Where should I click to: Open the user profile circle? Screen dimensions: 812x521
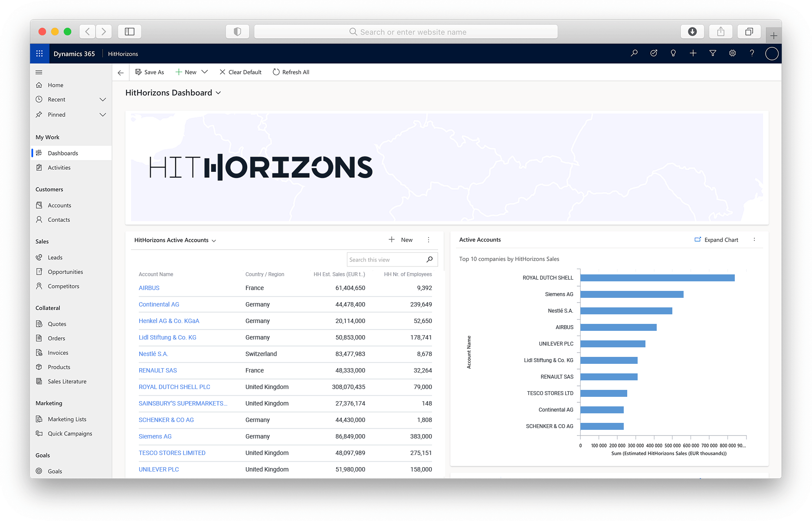tap(772, 53)
